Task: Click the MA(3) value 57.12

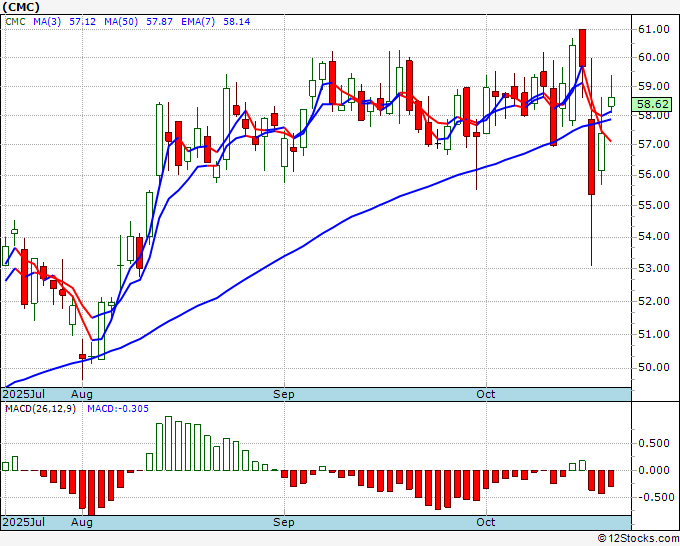Action: click(82, 21)
